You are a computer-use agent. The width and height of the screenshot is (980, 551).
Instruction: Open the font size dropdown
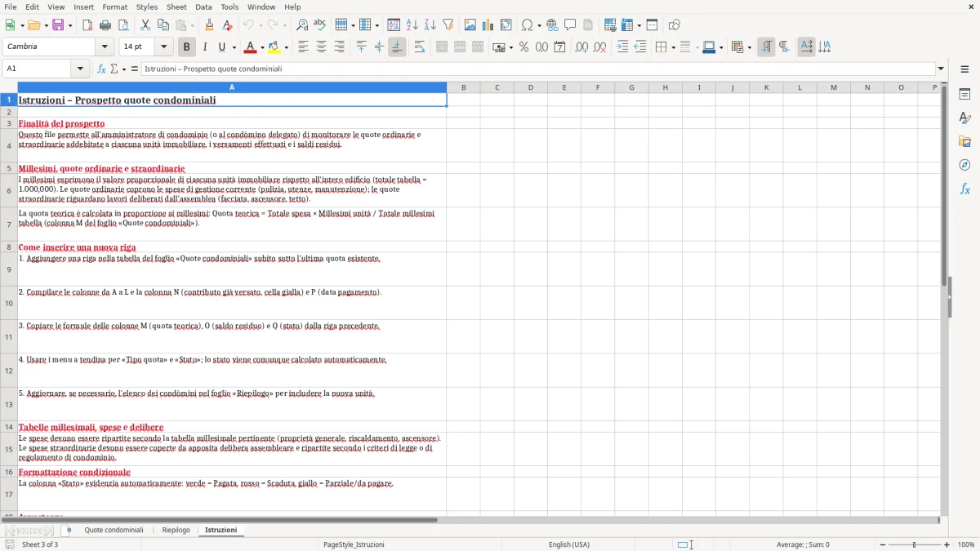tap(163, 47)
